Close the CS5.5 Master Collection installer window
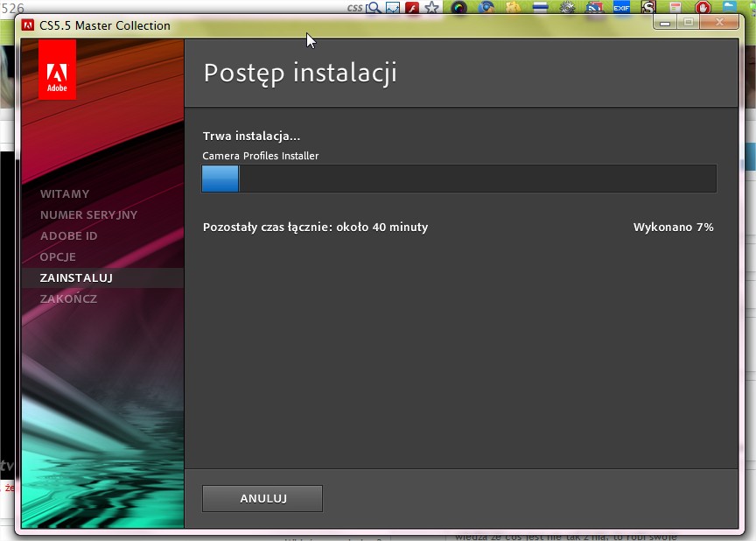This screenshot has height=541, width=756. pos(719,22)
